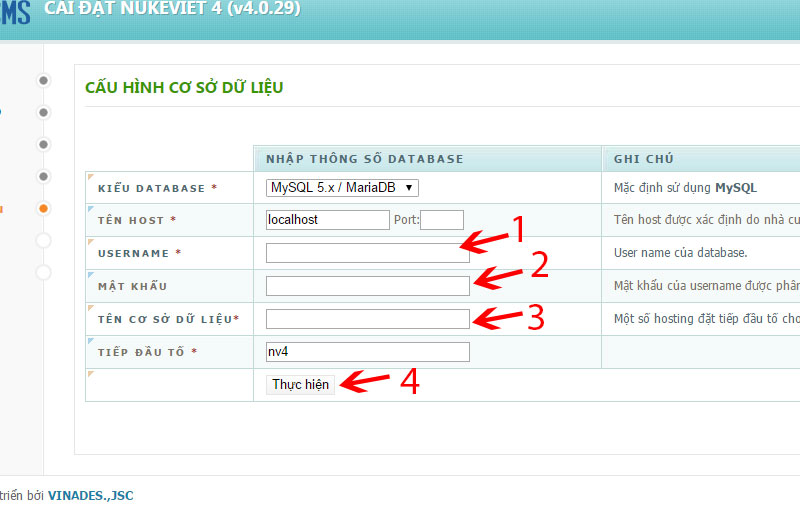The width and height of the screenshot is (800, 505).
Task: Focus the Username input field
Action: [x=367, y=253]
